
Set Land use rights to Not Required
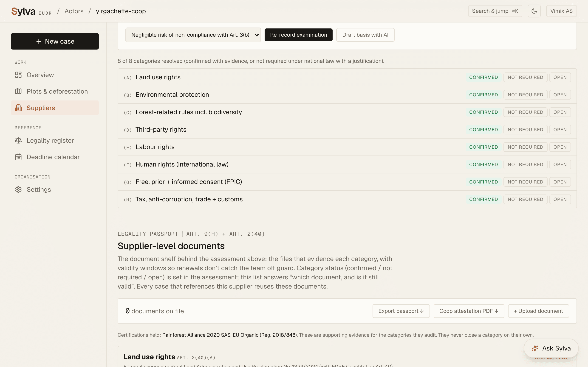[x=525, y=77]
